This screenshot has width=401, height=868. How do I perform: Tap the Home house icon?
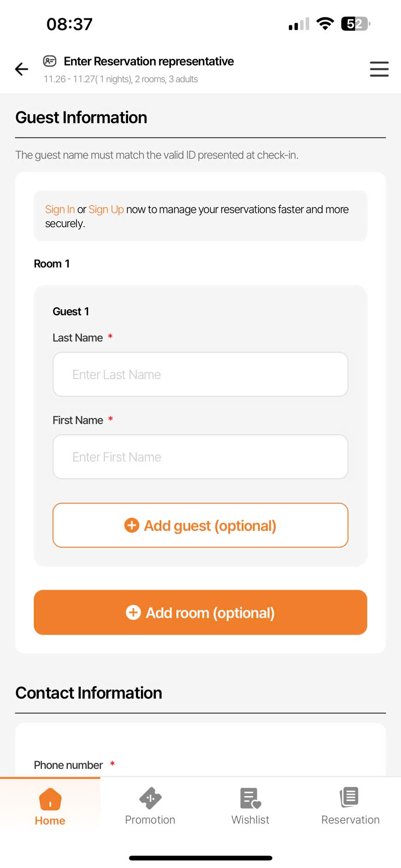pyautogui.click(x=50, y=799)
